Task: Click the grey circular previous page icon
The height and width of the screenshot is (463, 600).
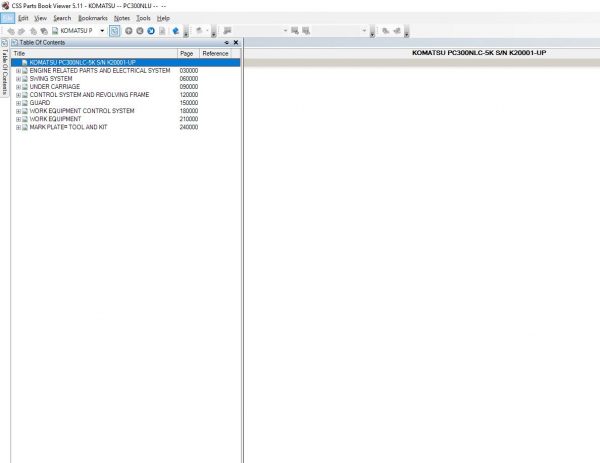Action: [x=129, y=31]
